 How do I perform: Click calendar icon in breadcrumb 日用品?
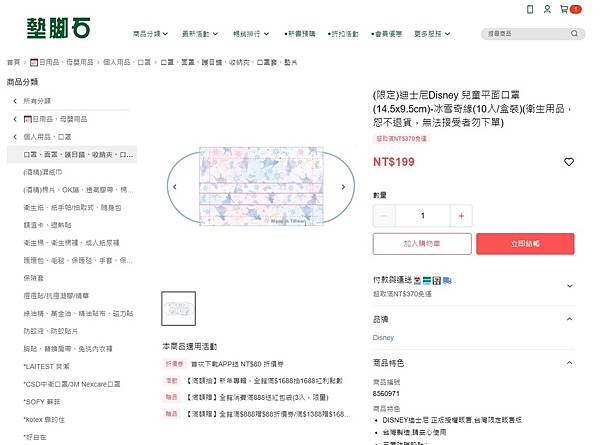[34, 62]
